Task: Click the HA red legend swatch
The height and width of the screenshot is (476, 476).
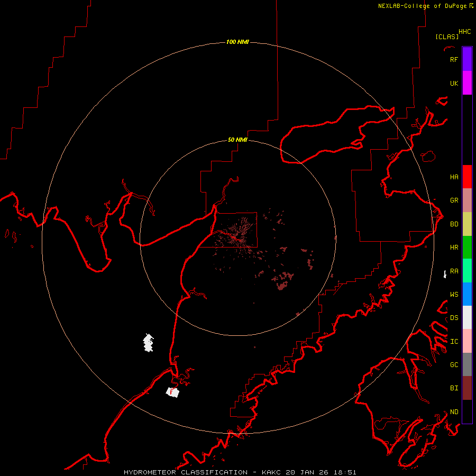Action: point(467,177)
